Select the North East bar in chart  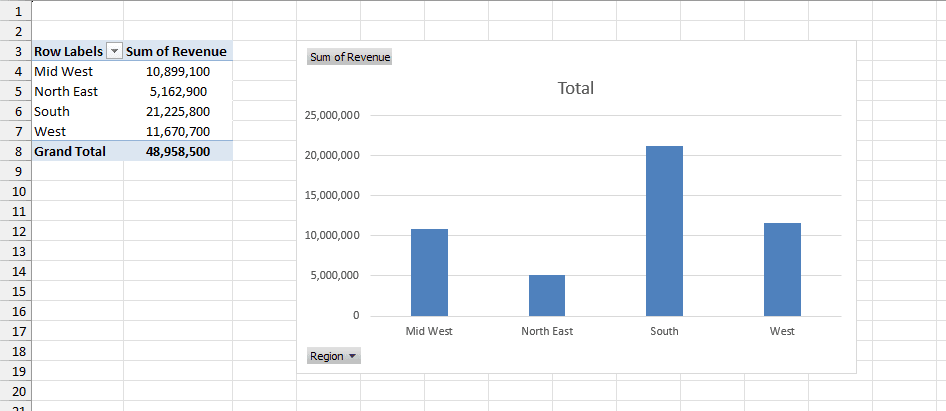coord(547,295)
